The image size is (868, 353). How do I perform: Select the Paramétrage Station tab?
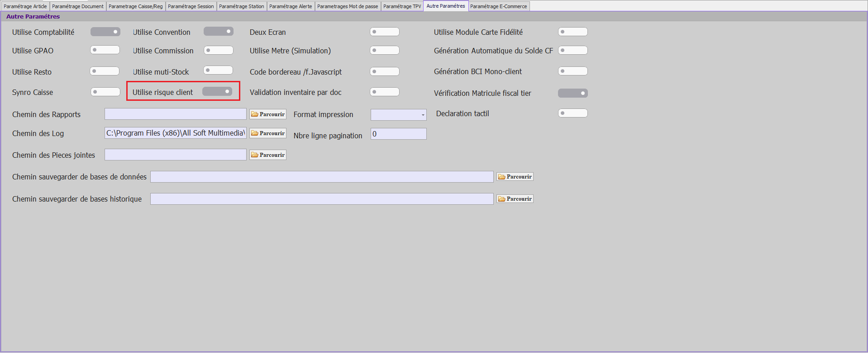242,6
